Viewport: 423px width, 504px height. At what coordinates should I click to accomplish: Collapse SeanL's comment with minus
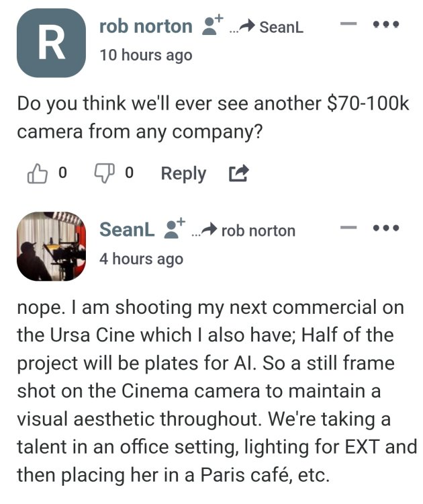point(348,228)
